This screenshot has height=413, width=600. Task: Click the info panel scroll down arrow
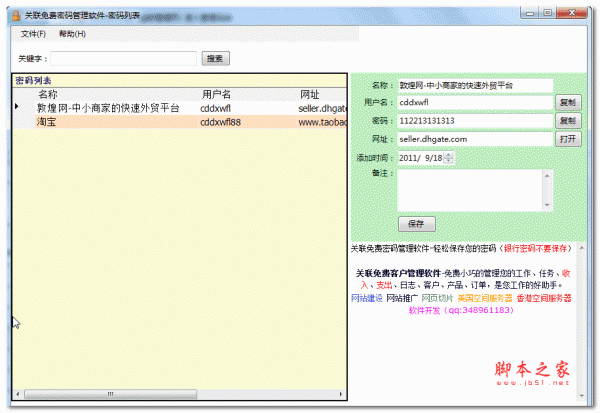point(582,395)
